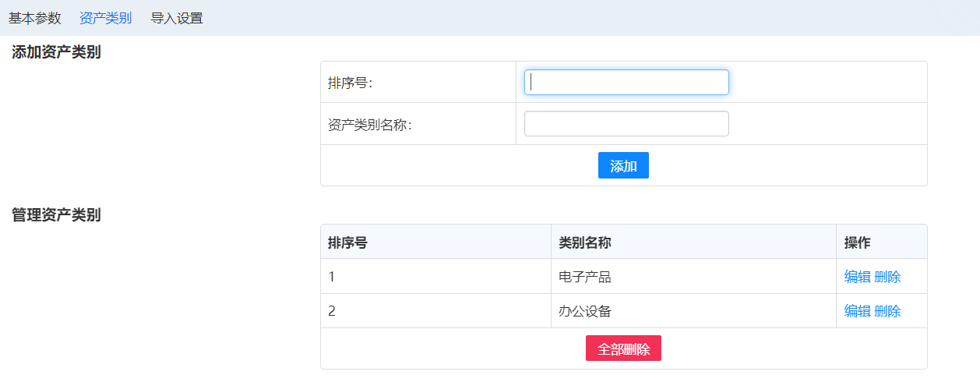The width and height of the screenshot is (980, 382).
Task: Click the 排序号 table column header
Action: click(x=347, y=242)
